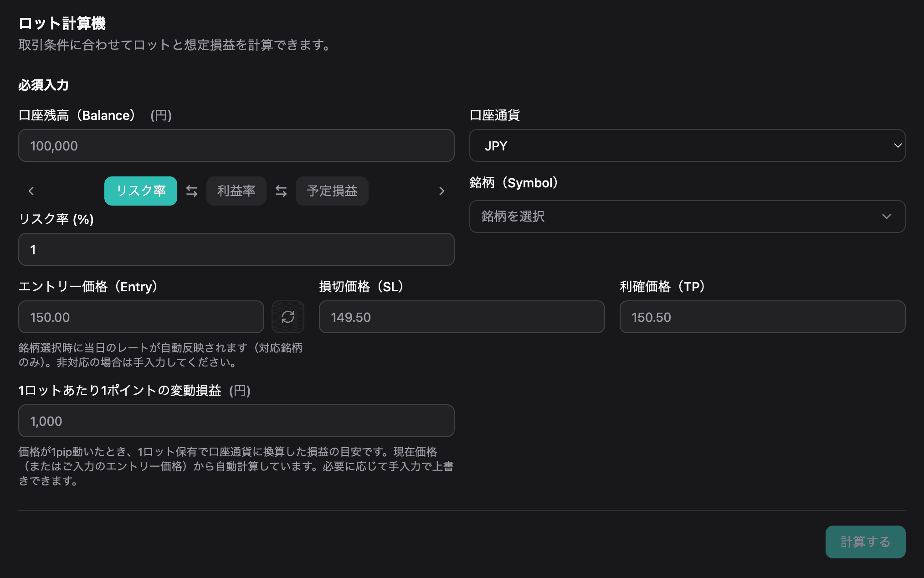Click the 必須入力 section label
This screenshot has height=578, width=924.
pyautogui.click(x=43, y=85)
